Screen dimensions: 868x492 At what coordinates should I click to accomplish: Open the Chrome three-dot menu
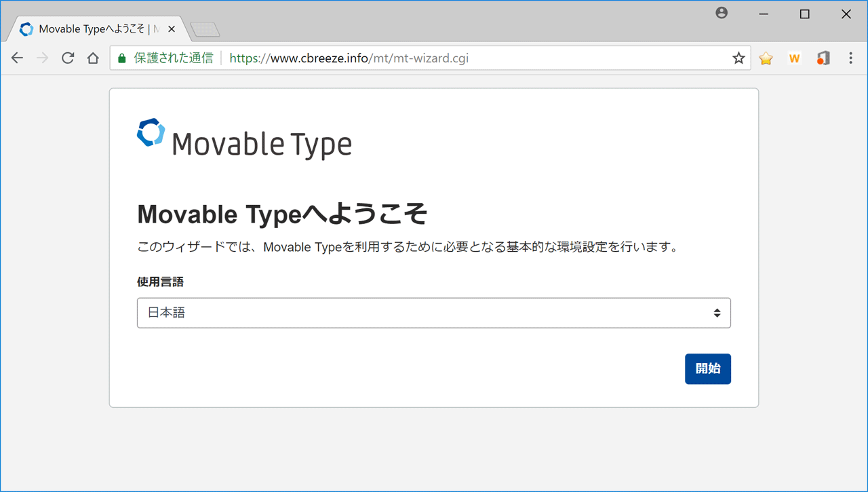click(850, 58)
